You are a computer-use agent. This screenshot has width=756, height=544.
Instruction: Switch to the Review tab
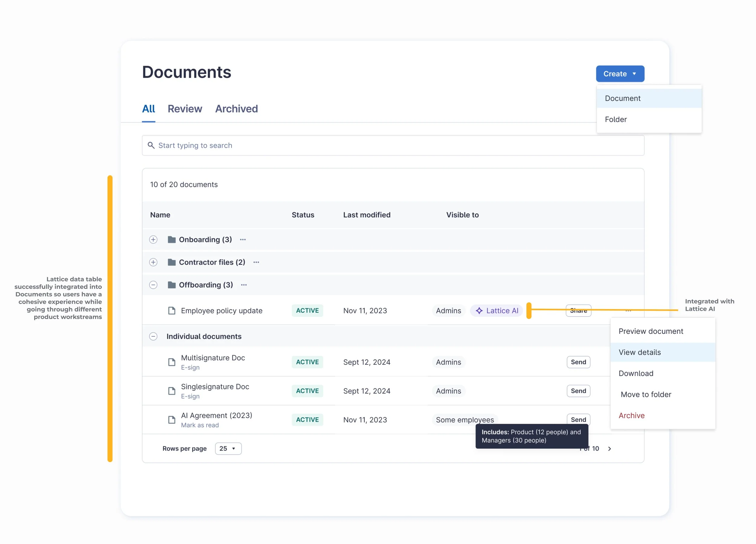(185, 109)
